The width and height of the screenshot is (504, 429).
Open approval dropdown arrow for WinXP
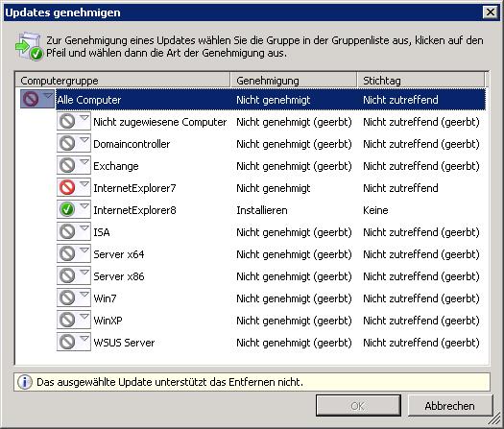[x=84, y=316]
